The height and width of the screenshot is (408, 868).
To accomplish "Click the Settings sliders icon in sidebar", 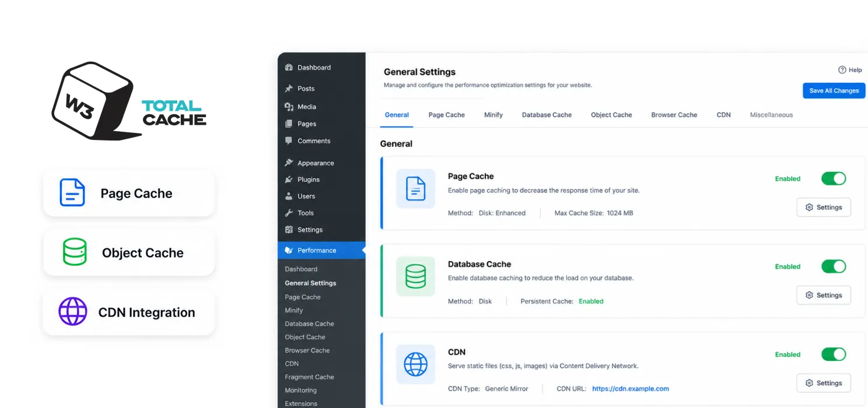I will (x=289, y=230).
